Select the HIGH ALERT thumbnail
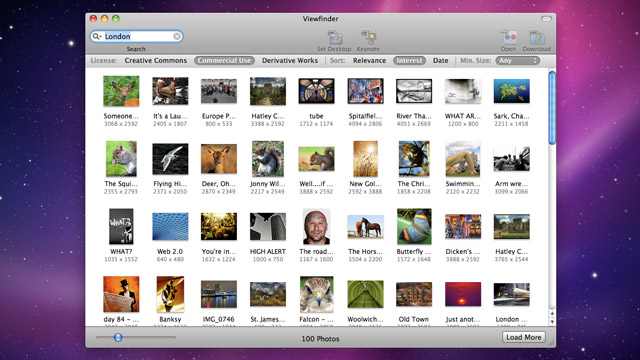The height and width of the screenshot is (360, 640). 268,227
